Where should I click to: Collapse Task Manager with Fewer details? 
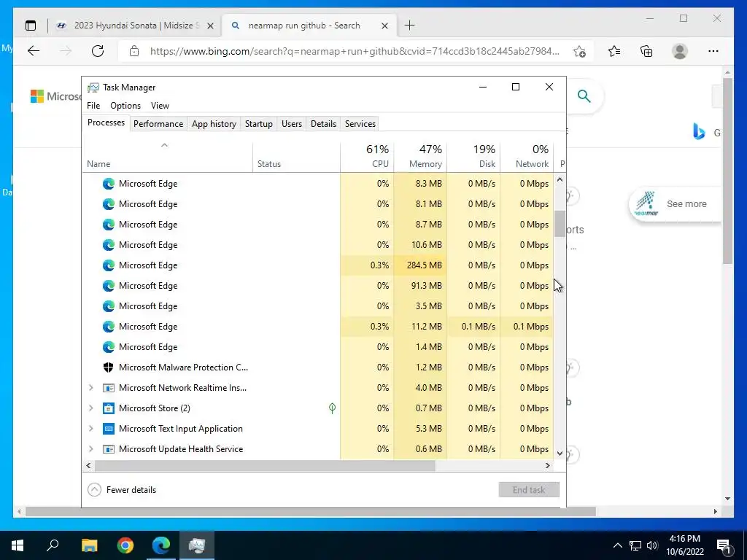tap(122, 489)
